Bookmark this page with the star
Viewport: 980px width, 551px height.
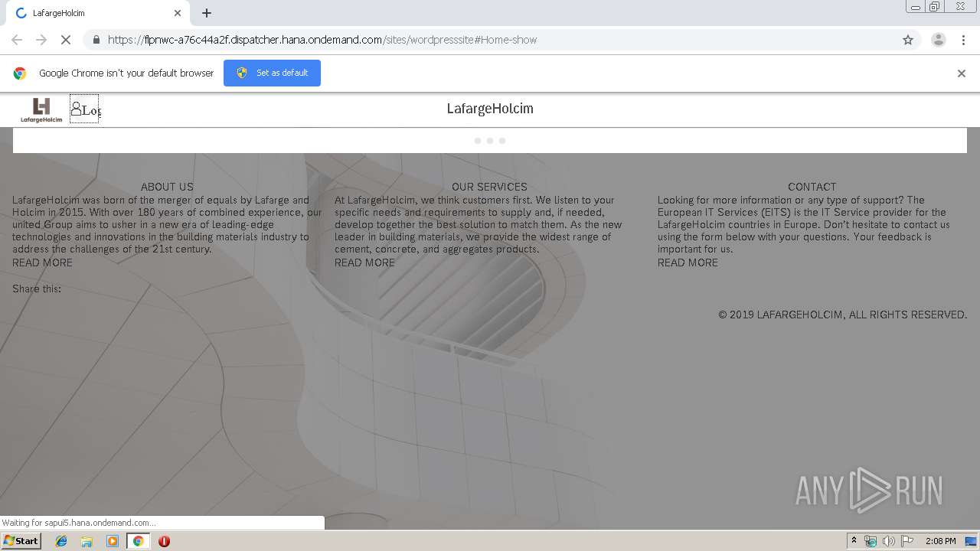908,40
